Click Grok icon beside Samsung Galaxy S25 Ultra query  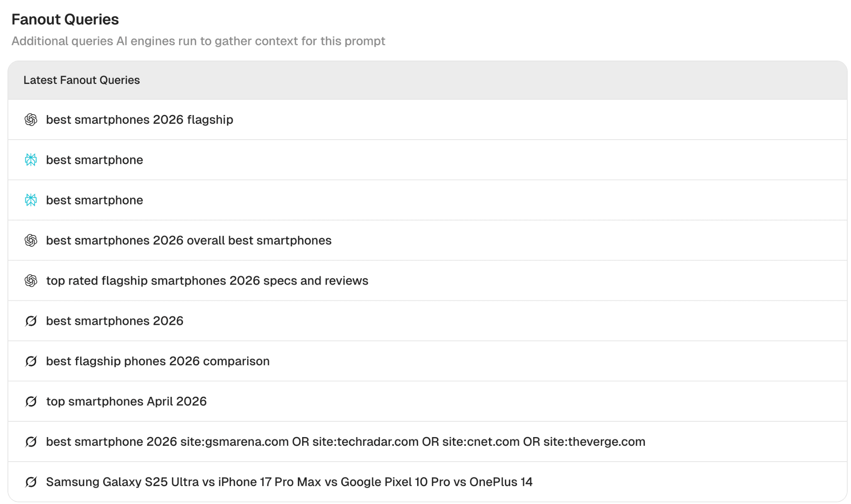point(31,482)
